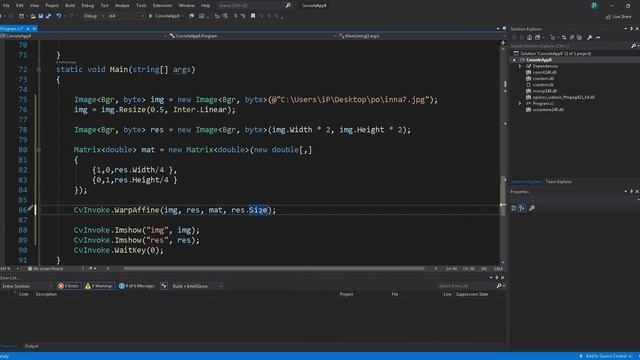Open the File menu
Viewport: 640px width, 360px height.
[6, 5]
